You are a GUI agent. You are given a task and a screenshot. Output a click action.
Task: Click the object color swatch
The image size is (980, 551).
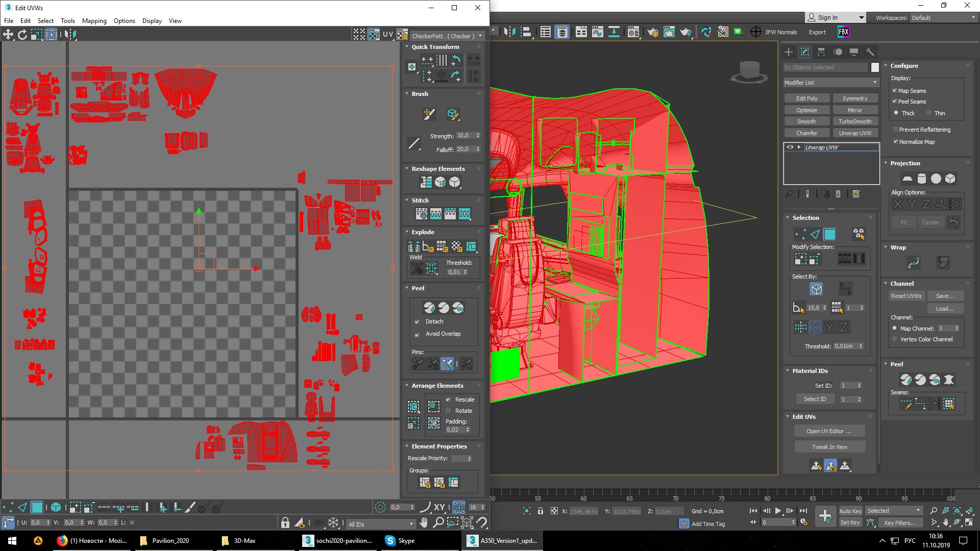(x=875, y=67)
